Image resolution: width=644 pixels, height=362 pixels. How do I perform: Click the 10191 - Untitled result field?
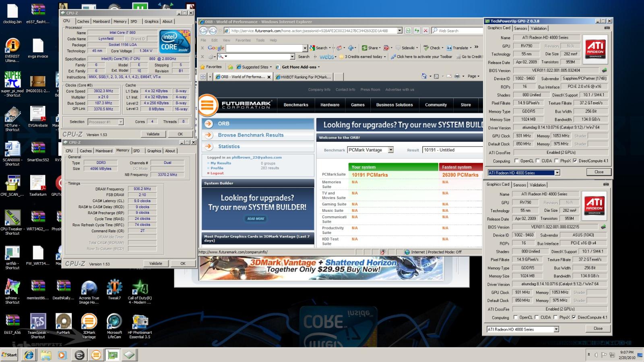tap(452, 150)
